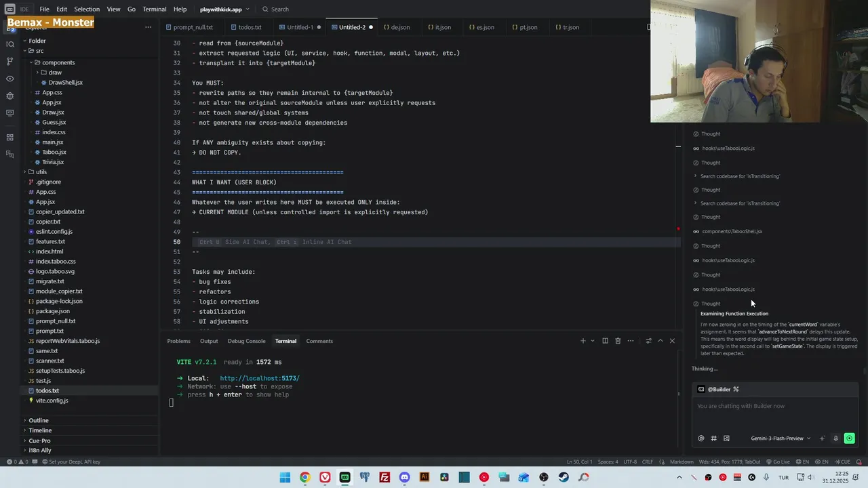The height and width of the screenshot is (488, 868).
Task: Switch to the Problems panel tab
Action: (x=179, y=341)
